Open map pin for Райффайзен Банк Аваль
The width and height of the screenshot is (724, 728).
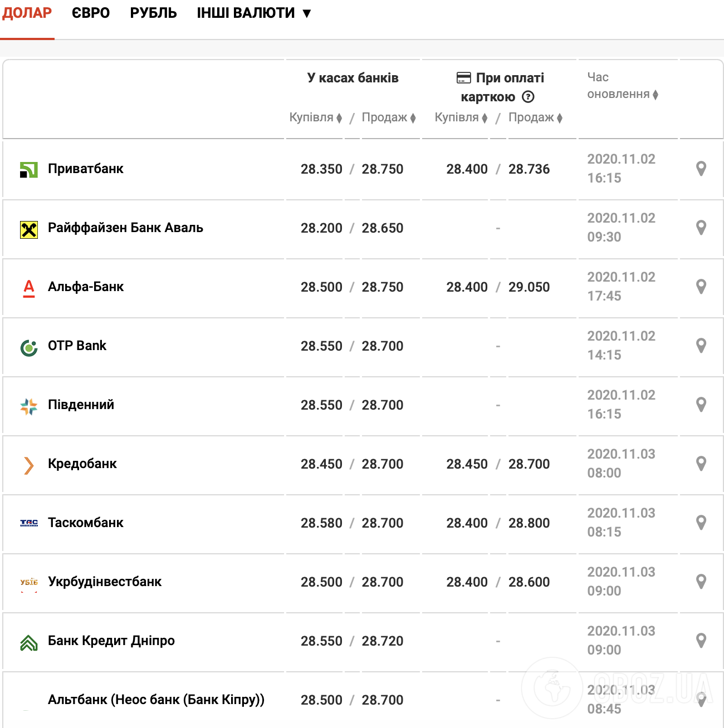click(701, 228)
